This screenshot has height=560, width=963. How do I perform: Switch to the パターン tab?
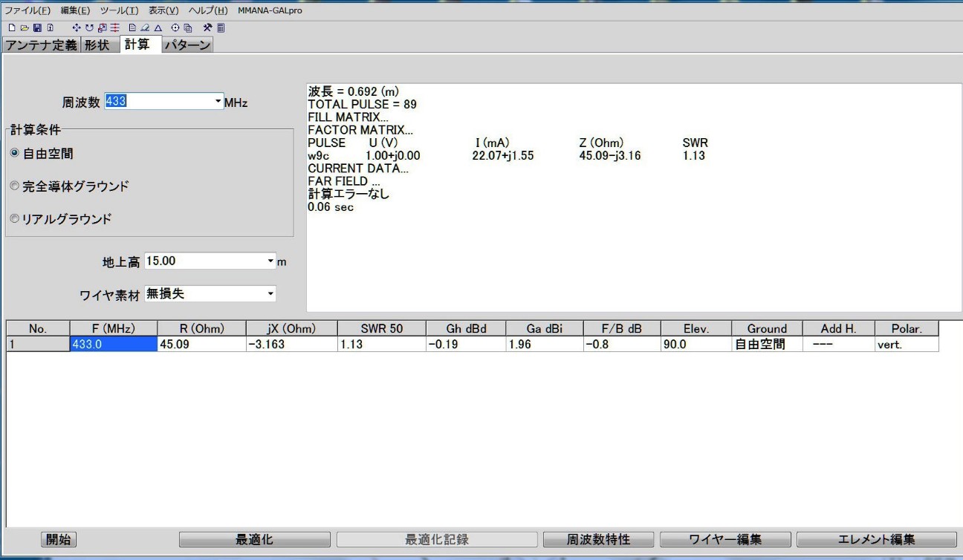[x=188, y=45]
